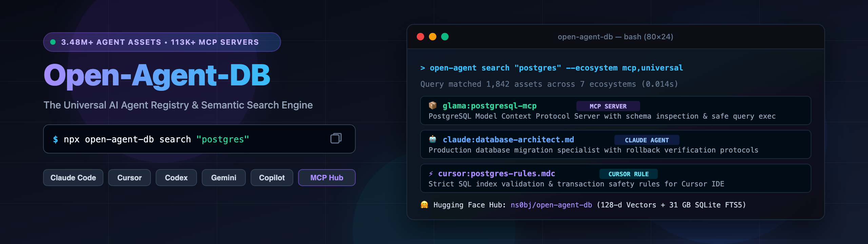
Task: Click the lightning icon beside cursor:postgres-rules.mdc
Action: pyautogui.click(x=431, y=174)
